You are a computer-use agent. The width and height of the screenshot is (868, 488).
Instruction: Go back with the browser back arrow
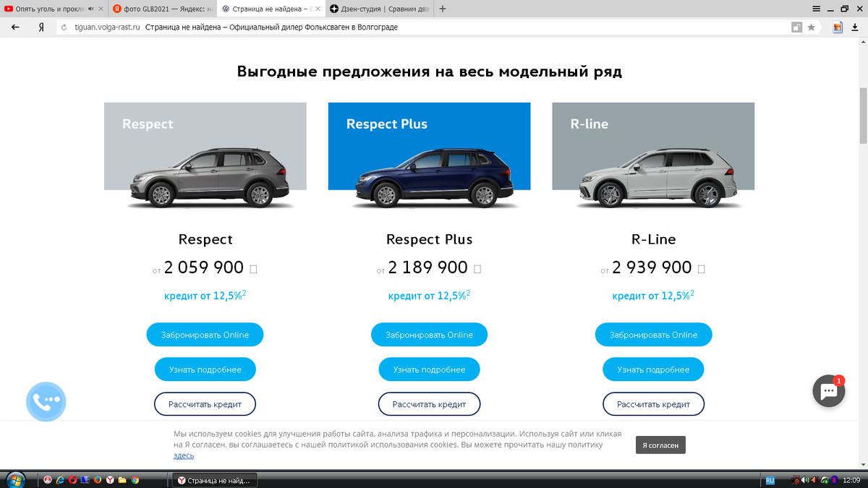point(15,27)
